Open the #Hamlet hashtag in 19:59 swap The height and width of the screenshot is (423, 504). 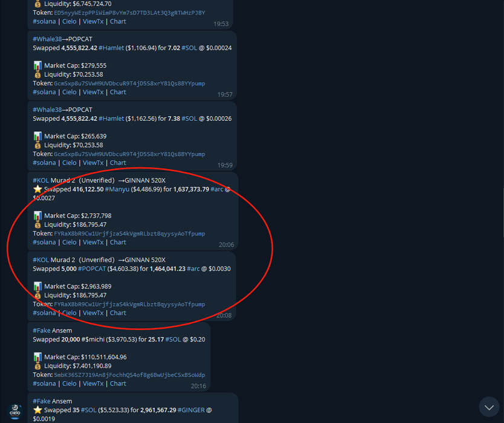(111, 118)
